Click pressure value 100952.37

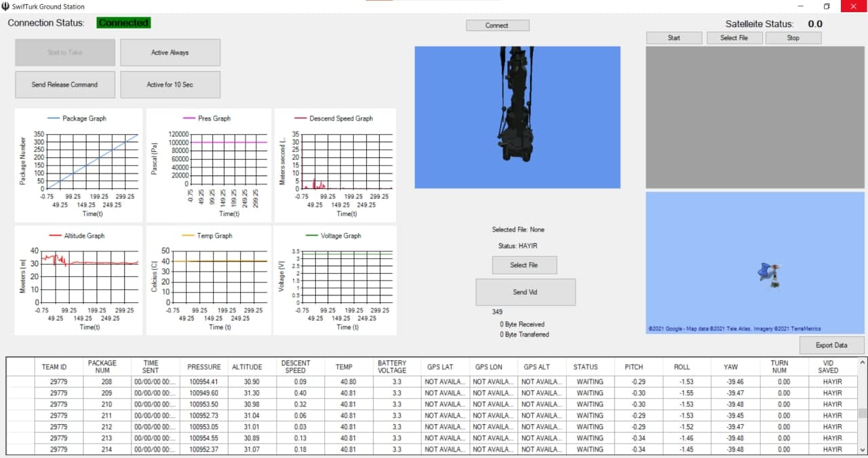pos(204,449)
